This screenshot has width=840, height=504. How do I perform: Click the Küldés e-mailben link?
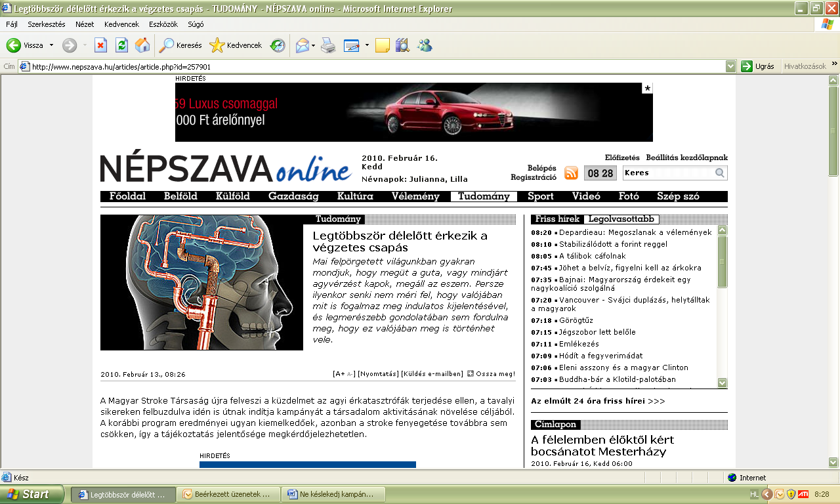pyautogui.click(x=432, y=374)
